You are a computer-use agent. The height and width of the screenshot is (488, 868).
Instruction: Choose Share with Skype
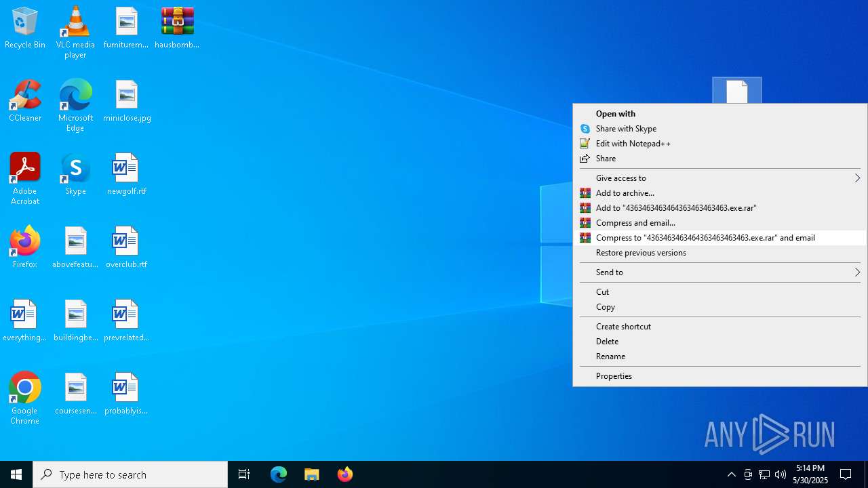point(720,129)
